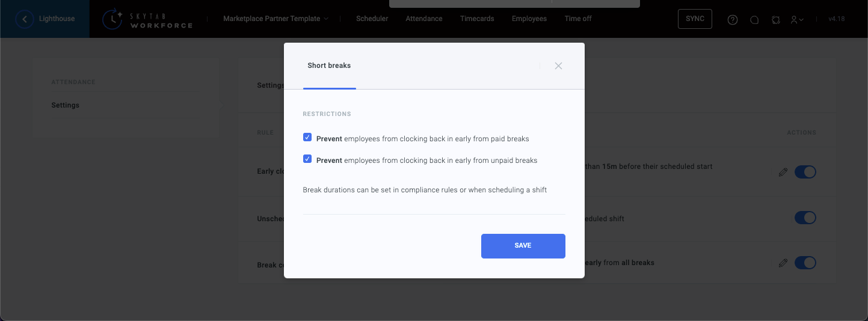Select the Short breaks tab
This screenshot has width=868, height=321.
(329, 66)
